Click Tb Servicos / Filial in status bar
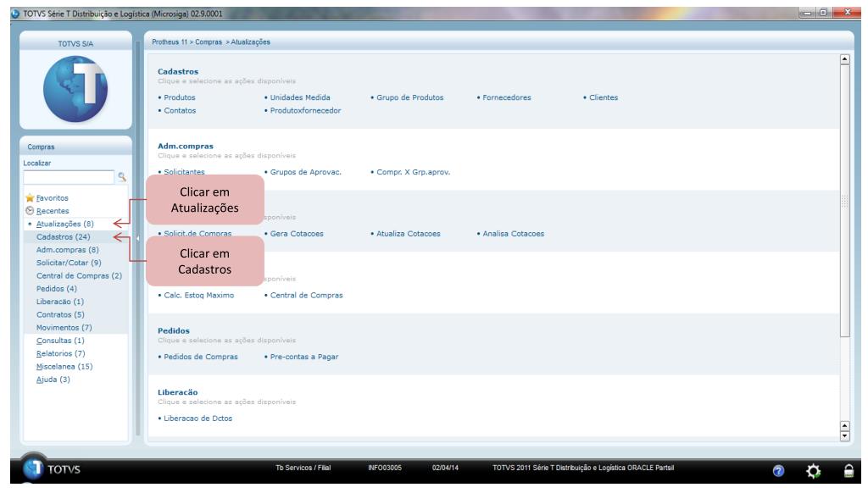Viewport: 868px width, 488px height. (303, 468)
